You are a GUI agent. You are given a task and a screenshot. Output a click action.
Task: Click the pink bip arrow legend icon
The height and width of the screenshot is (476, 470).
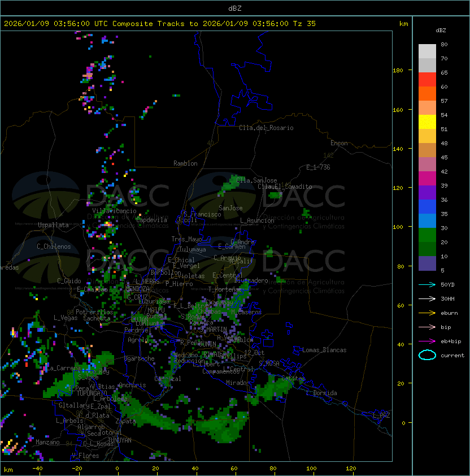[x=427, y=327]
